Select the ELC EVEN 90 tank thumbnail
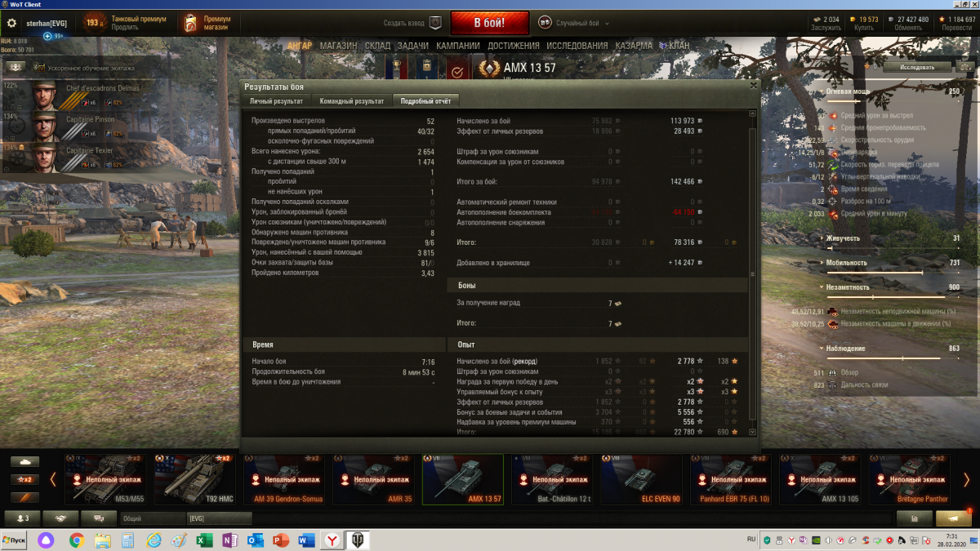The image size is (980, 551). coord(641,479)
